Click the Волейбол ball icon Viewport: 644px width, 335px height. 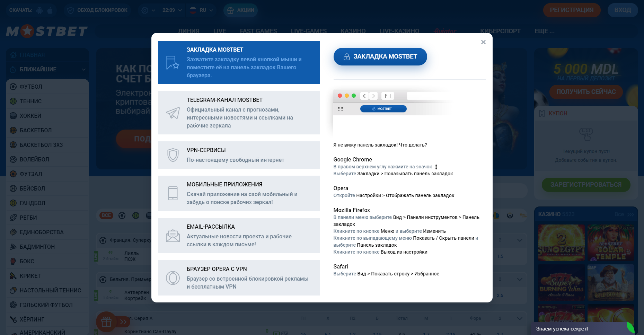pyautogui.click(x=13, y=159)
